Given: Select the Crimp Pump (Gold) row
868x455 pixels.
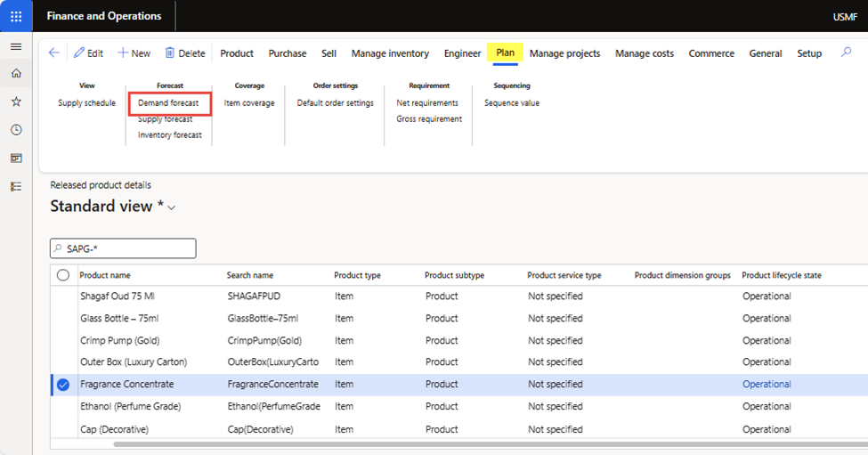Looking at the screenshot, I should 459,340.
